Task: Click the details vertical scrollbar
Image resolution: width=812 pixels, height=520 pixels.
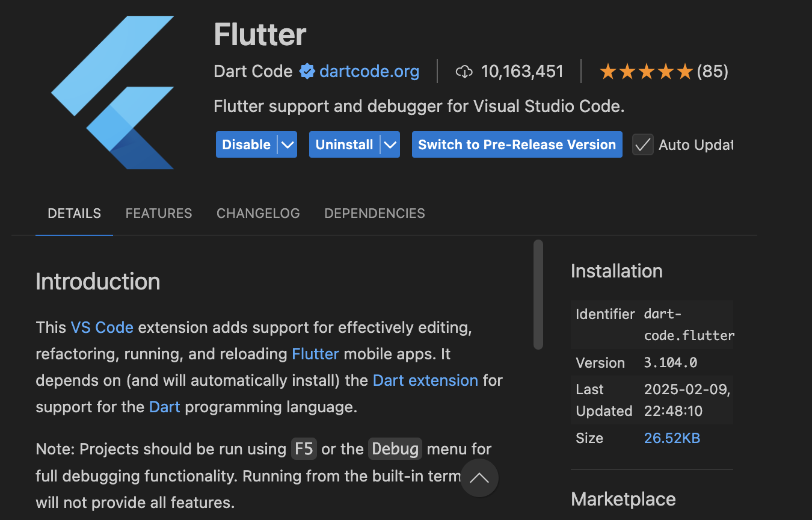Action: click(x=538, y=295)
